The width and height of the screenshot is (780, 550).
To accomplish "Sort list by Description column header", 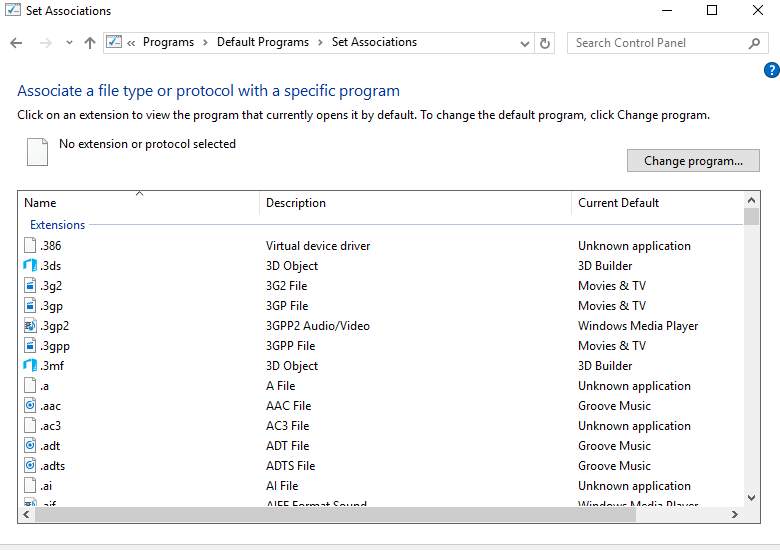I will click(415, 203).
